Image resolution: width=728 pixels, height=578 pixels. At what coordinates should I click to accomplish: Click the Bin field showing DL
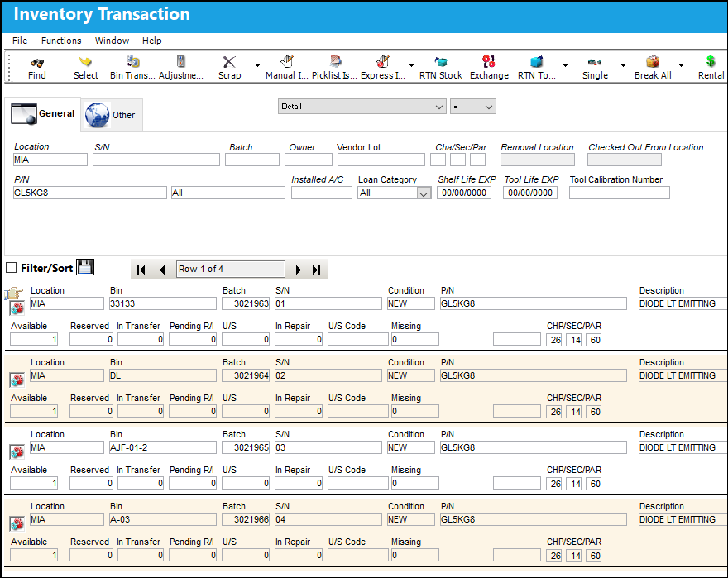162,375
